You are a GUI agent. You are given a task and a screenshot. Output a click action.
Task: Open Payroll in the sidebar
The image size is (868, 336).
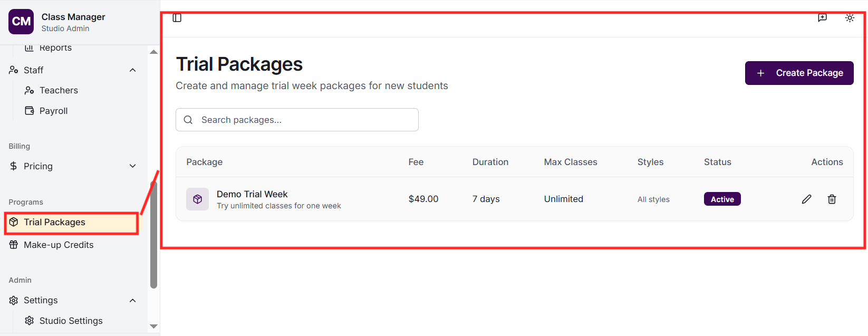53,111
